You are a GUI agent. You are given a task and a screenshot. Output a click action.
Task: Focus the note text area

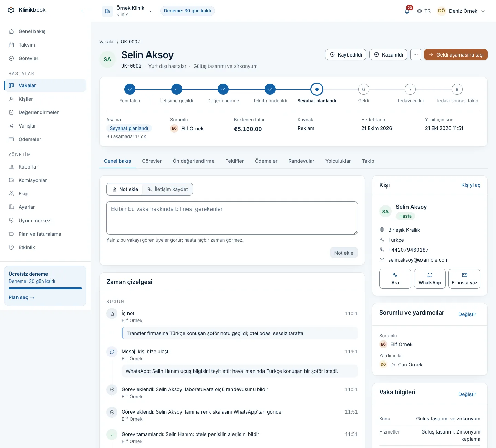click(x=232, y=218)
